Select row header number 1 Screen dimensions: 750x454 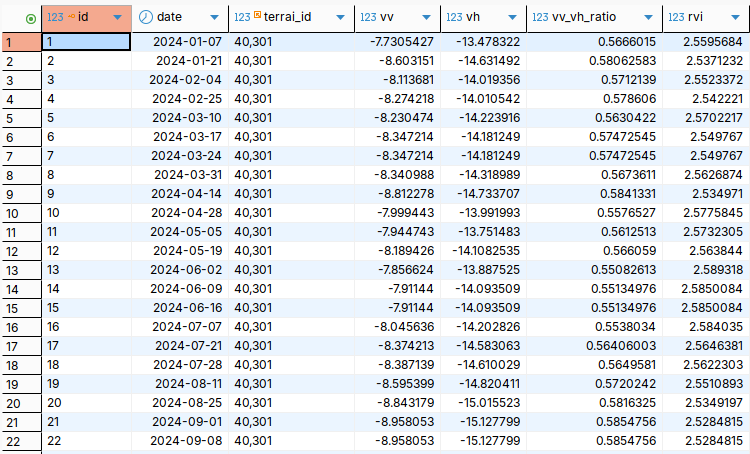(x=21, y=42)
